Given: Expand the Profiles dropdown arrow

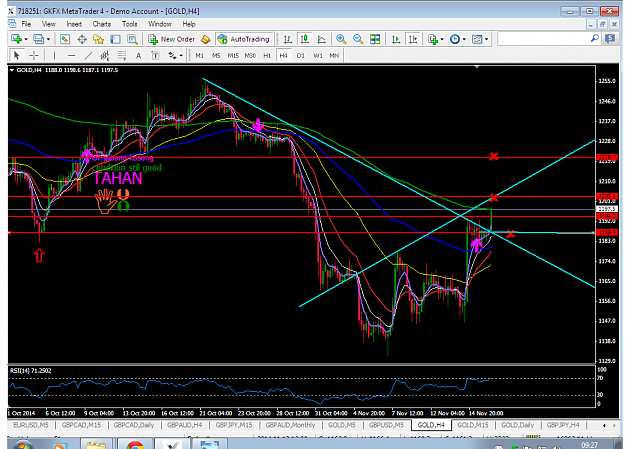Looking at the screenshot, I should click(48, 39).
